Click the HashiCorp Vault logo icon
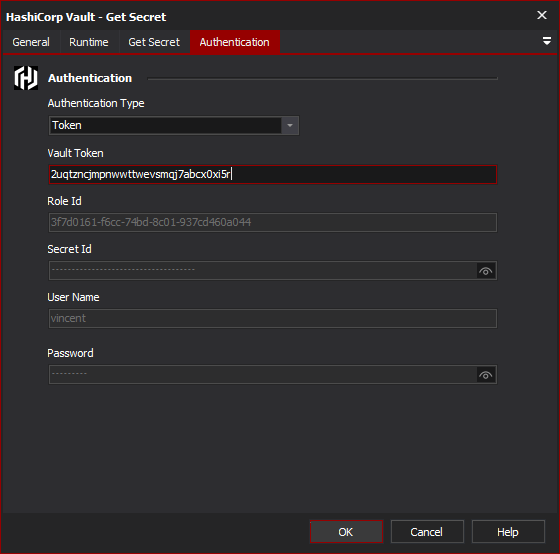Image resolution: width=560 pixels, height=554 pixels. [x=26, y=78]
